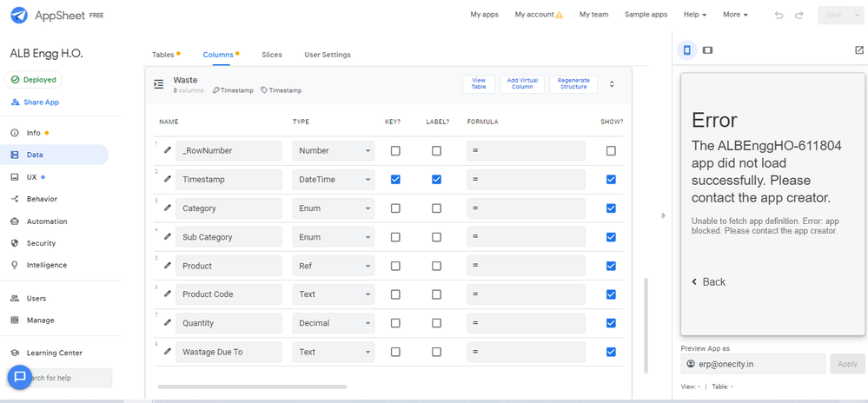Viewport: 868px width, 403px height.
Task: Open Type dropdown for Product (Ref)
Action: pyautogui.click(x=334, y=266)
